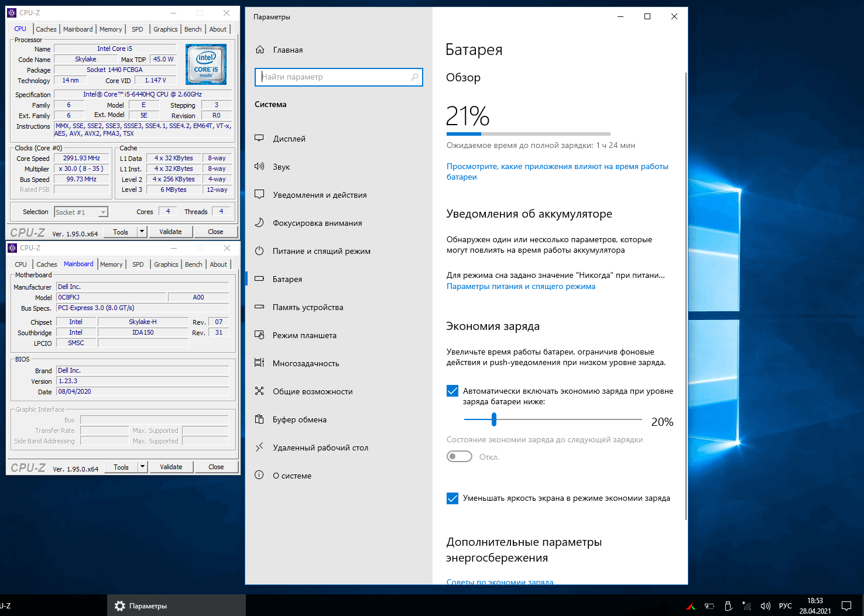Click the motherboard model value 0C8FKJ

(x=111, y=297)
